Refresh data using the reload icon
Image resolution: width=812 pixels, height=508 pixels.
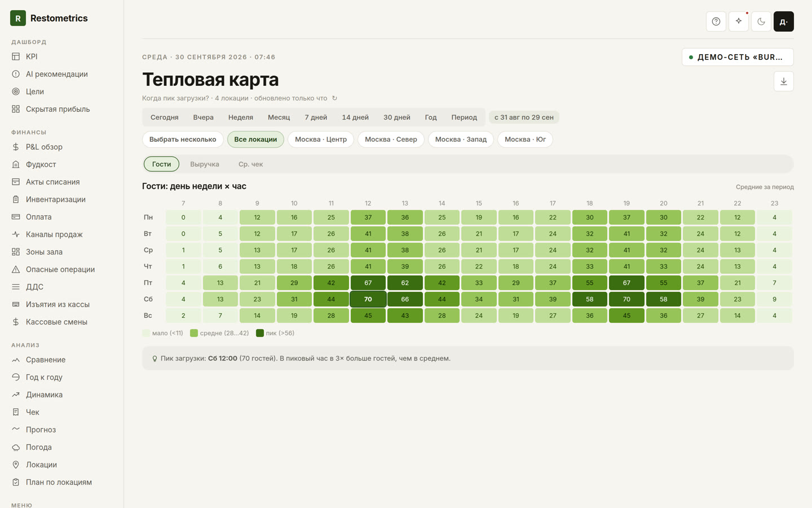(334, 98)
